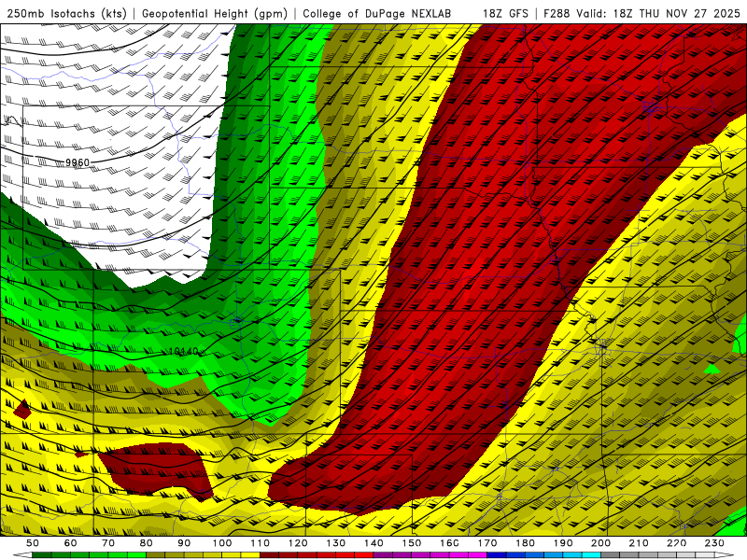This screenshot has height=560, width=747.
Task: Click the 10140 height contour label
Action: [x=184, y=352]
